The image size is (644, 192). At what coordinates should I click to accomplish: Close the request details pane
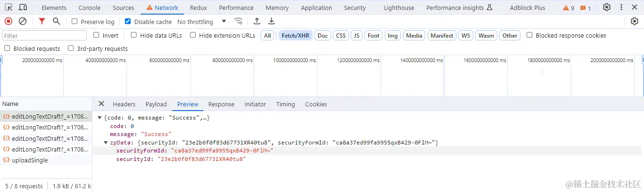click(101, 104)
